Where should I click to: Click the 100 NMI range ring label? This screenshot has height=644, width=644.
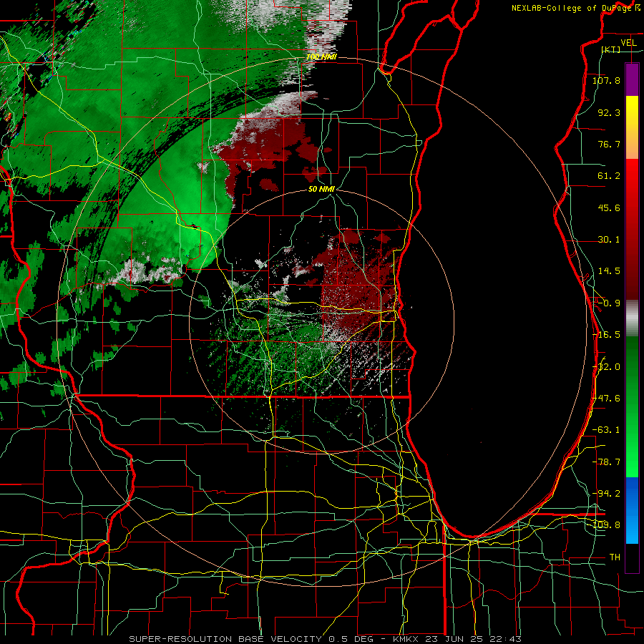coord(321,57)
